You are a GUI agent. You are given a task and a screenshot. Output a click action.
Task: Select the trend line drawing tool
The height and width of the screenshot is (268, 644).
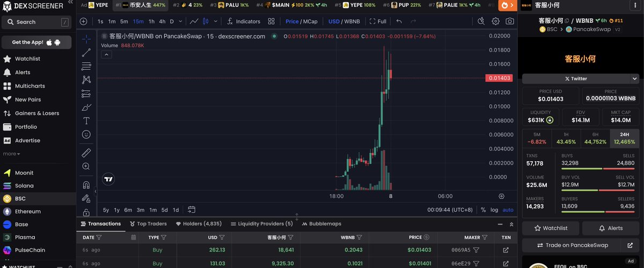click(x=86, y=53)
